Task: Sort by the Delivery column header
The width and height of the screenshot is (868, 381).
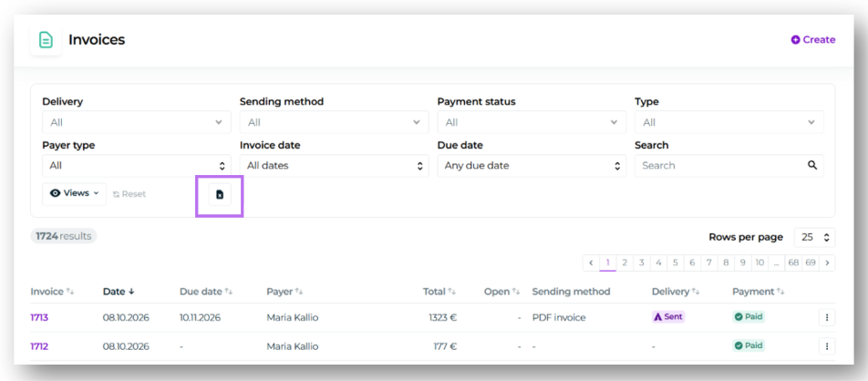Action: (675, 292)
